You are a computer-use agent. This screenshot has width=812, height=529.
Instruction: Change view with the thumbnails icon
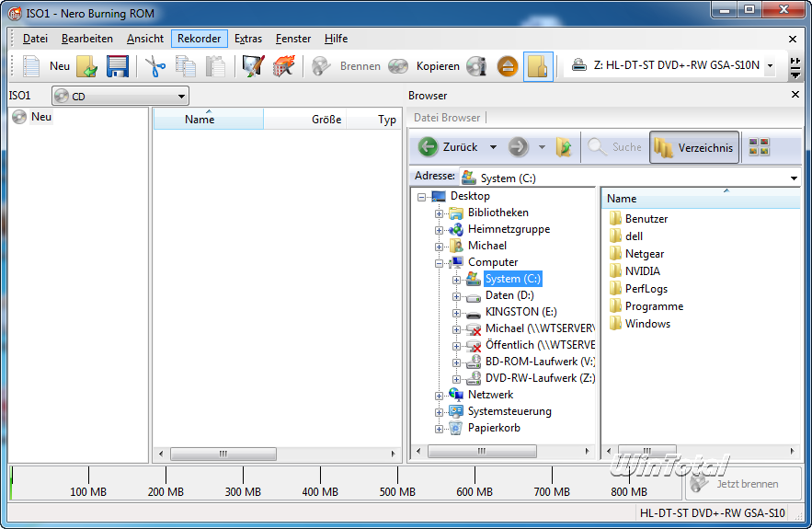click(759, 147)
